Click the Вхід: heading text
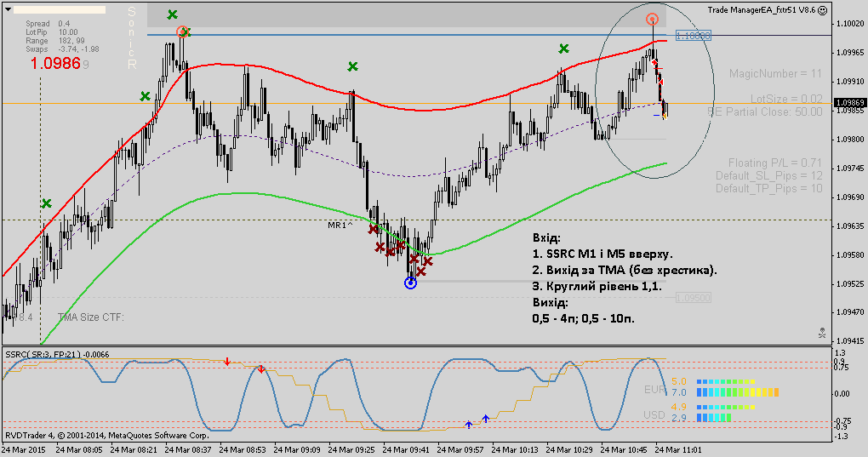The height and width of the screenshot is (457, 868). tap(546, 238)
